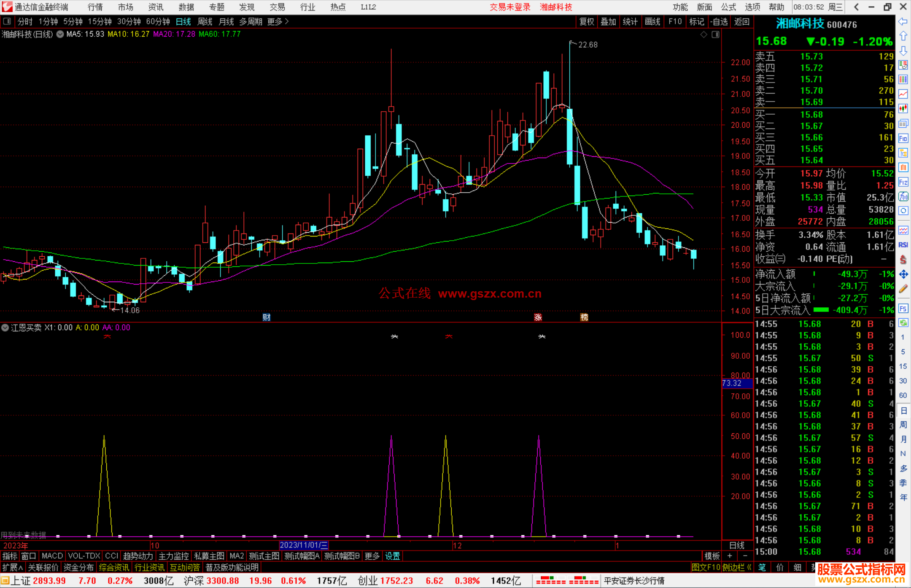Toggle the 江恩买卖 indicator round marker
This screenshot has height=588, width=911.
pyautogui.click(x=5, y=328)
